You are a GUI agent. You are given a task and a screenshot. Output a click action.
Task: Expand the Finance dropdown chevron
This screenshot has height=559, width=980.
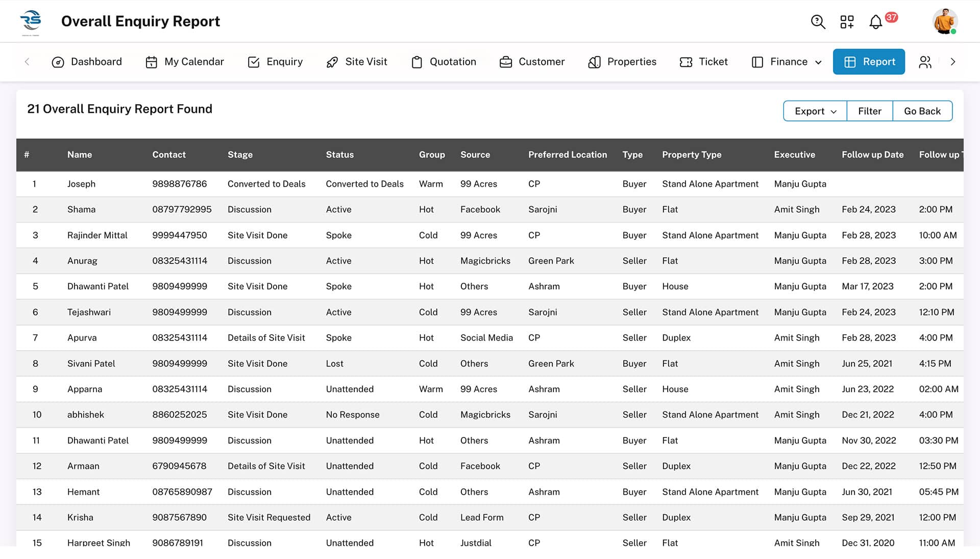click(x=818, y=62)
